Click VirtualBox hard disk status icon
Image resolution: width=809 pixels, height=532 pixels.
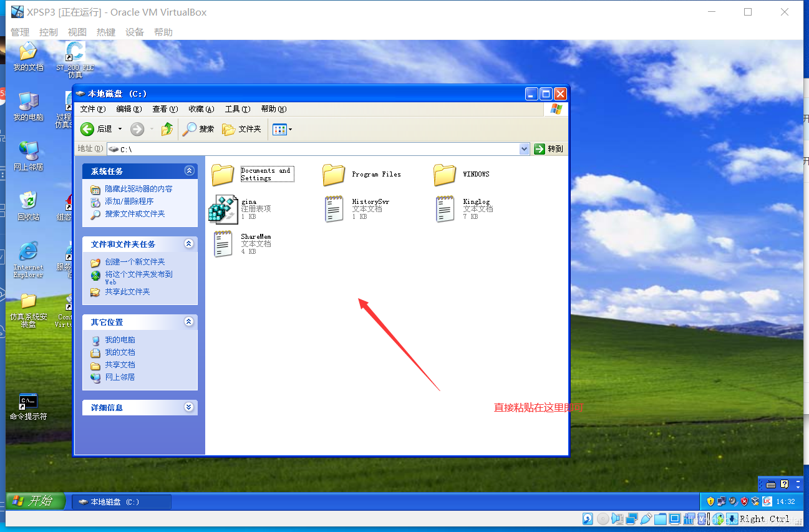(588, 519)
